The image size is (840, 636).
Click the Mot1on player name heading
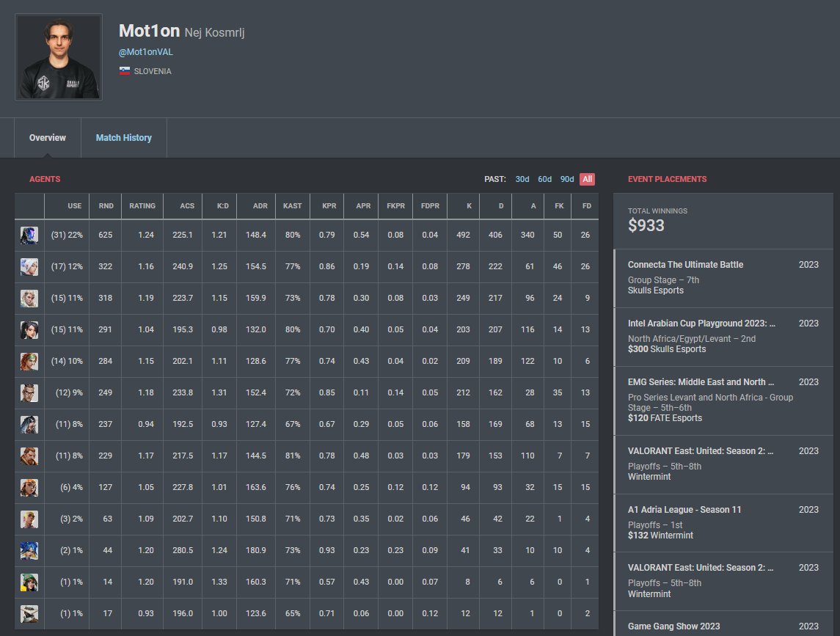pos(149,31)
